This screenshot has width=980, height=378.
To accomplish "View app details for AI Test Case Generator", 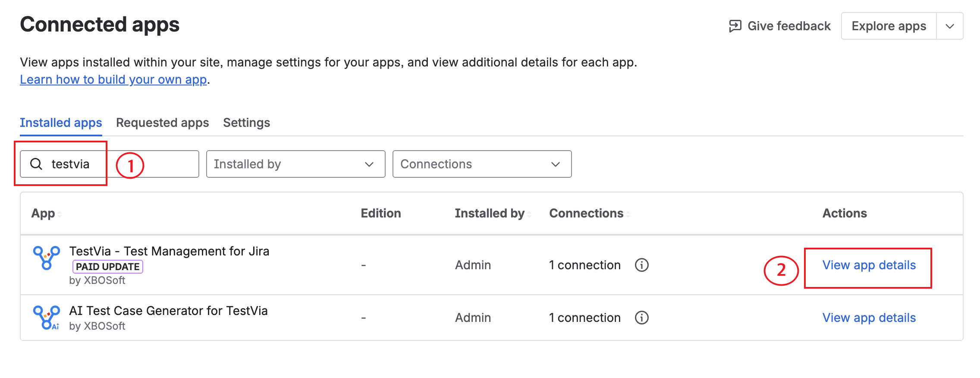I will coord(869,318).
